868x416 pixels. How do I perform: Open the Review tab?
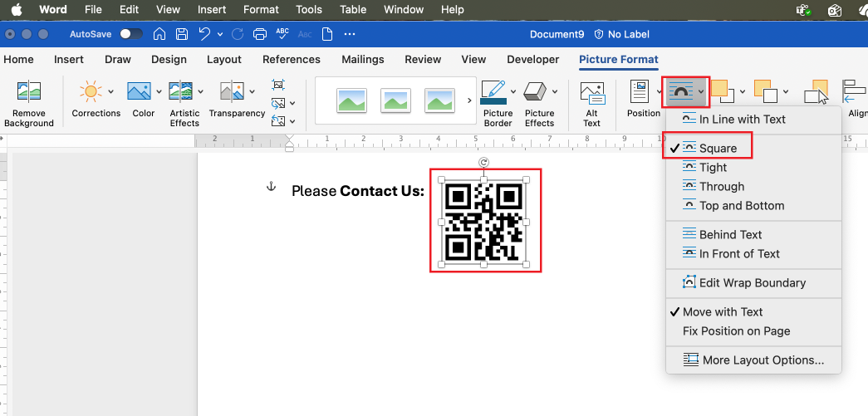423,60
